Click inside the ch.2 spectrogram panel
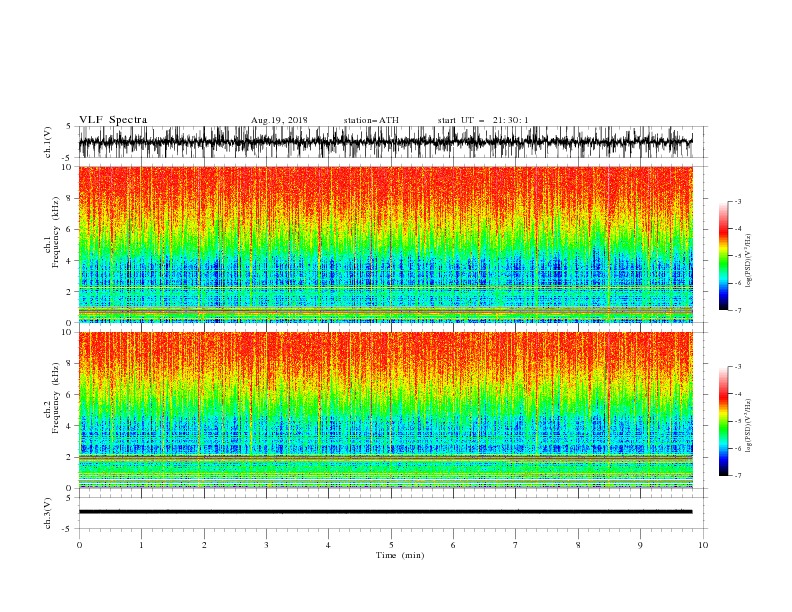This screenshot has width=792, height=612. (385, 410)
